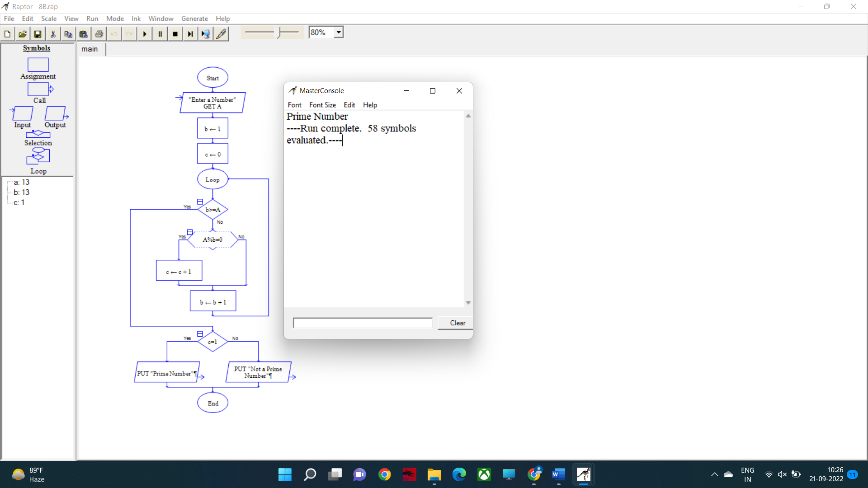Click Step to next shape icon
Screen dimensions: 868x488
190,34
